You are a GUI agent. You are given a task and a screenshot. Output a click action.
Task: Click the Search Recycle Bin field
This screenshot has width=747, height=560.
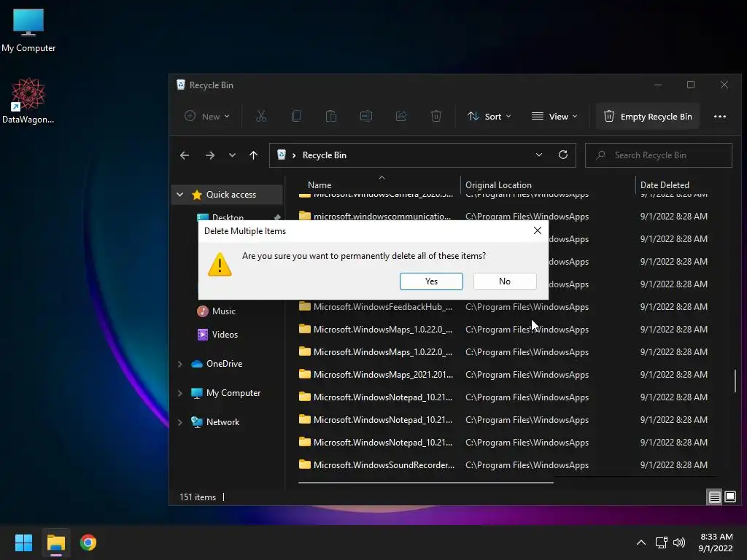(659, 155)
